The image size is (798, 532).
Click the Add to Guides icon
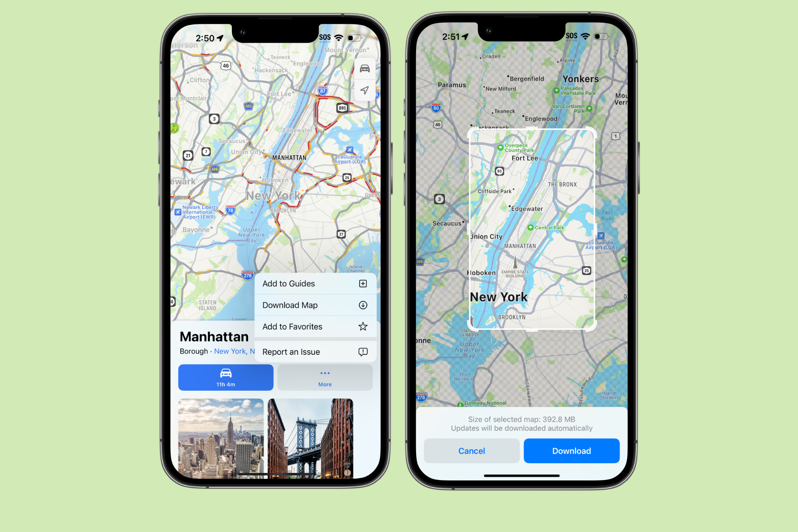click(363, 283)
